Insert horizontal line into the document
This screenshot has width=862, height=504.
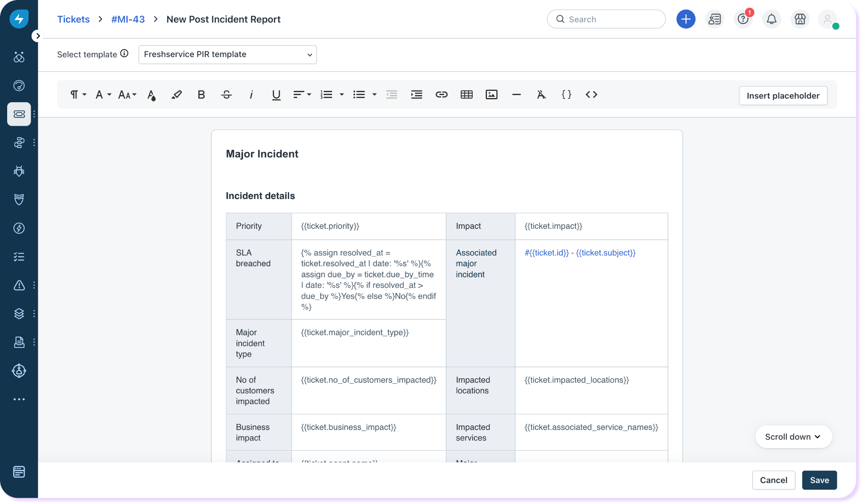coord(516,95)
